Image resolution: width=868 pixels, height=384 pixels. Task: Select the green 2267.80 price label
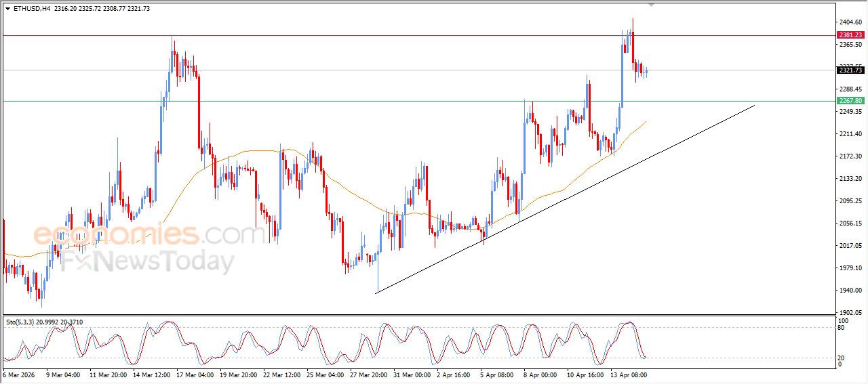coord(850,101)
